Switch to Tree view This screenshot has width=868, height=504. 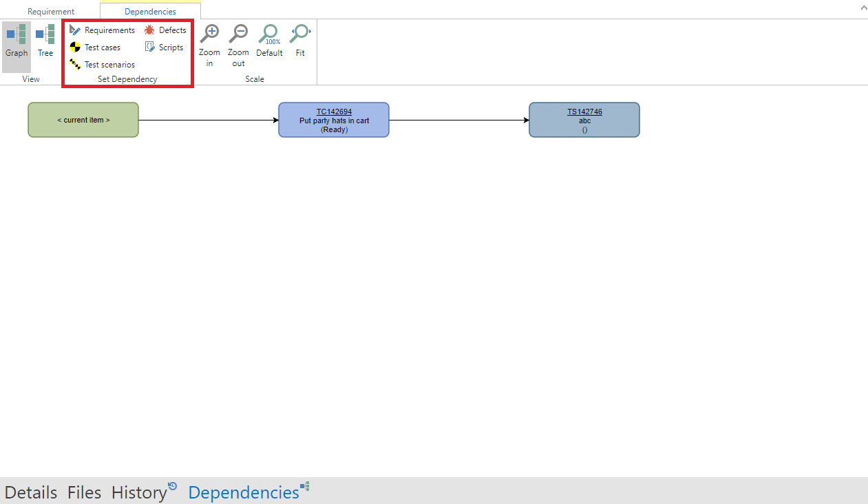[45, 42]
